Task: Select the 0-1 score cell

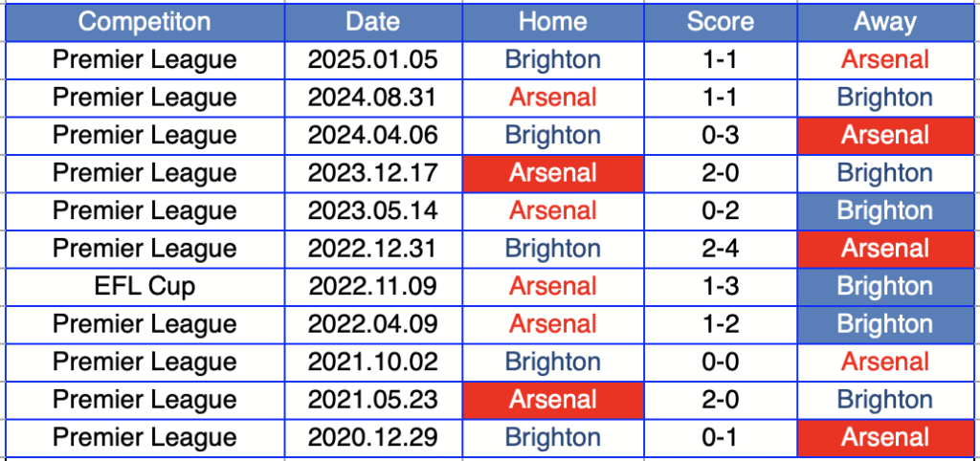Action: click(720, 437)
